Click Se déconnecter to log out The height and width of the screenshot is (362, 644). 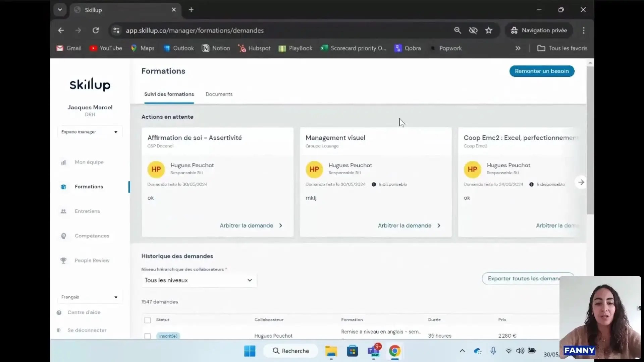pyautogui.click(x=87, y=330)
